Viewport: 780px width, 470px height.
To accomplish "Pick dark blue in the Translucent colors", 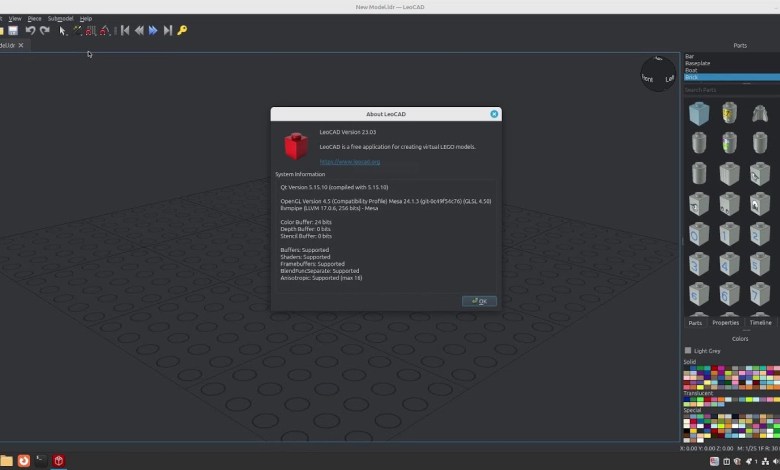I will pos(687,399).
